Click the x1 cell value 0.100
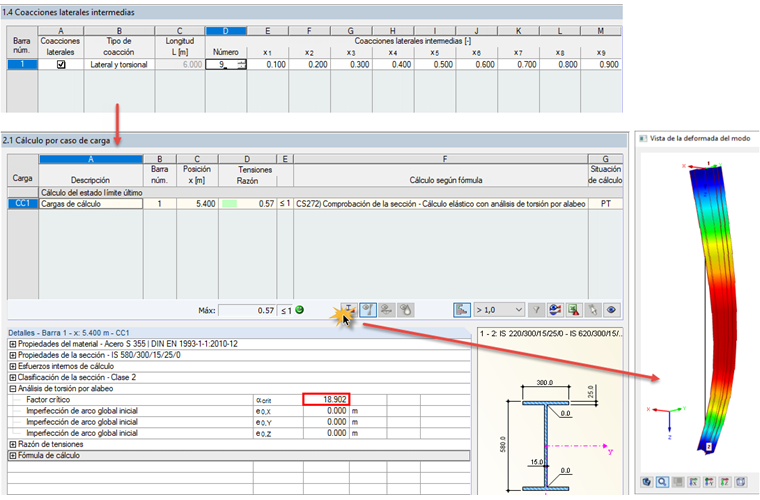The image size is (760, 500). click(268, 64)
